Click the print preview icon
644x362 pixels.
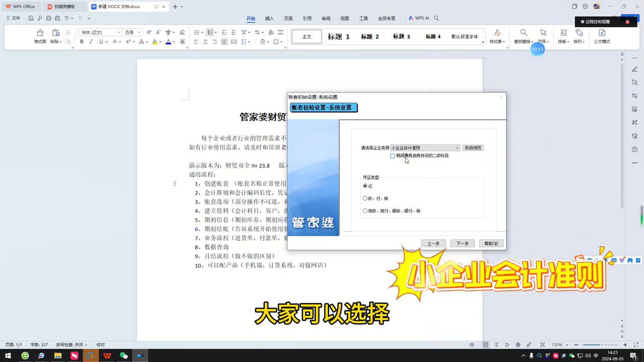tap(57, 18)
